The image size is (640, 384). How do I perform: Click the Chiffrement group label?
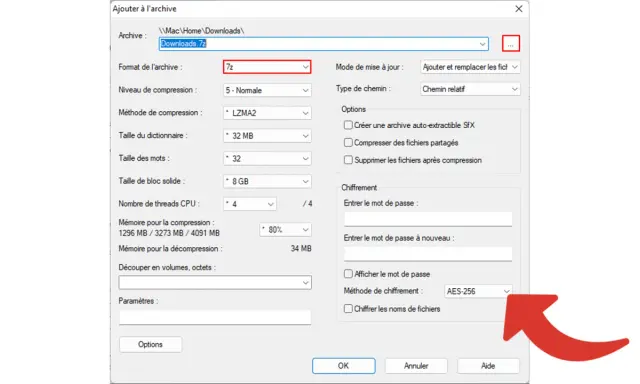[359, 188]
